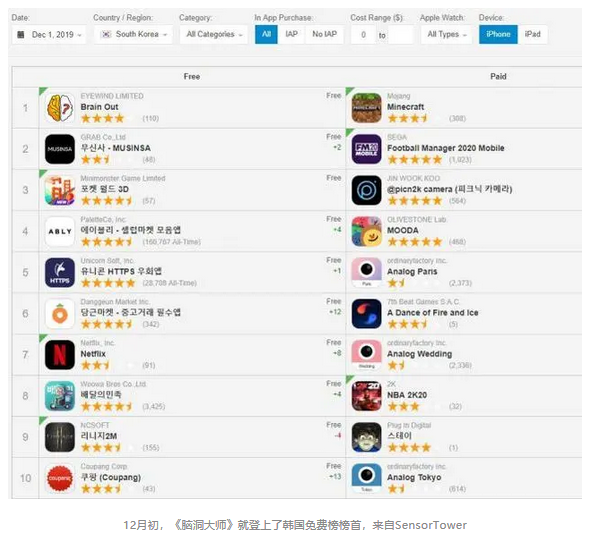
Task: Select the No IAP filter option
Action: pos(324,34)
